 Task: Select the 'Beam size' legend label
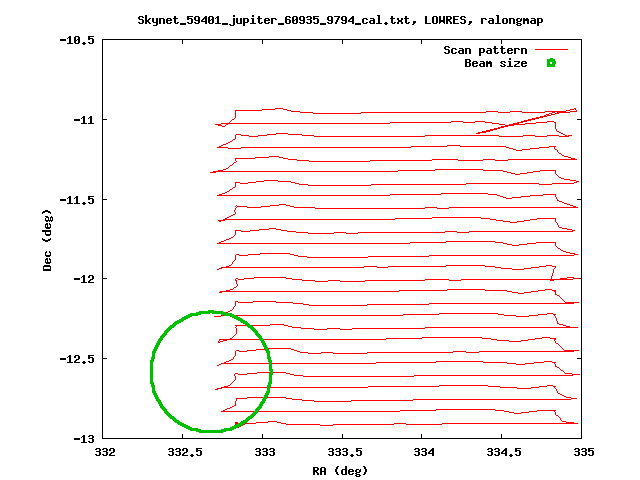(x=496, y=63)
